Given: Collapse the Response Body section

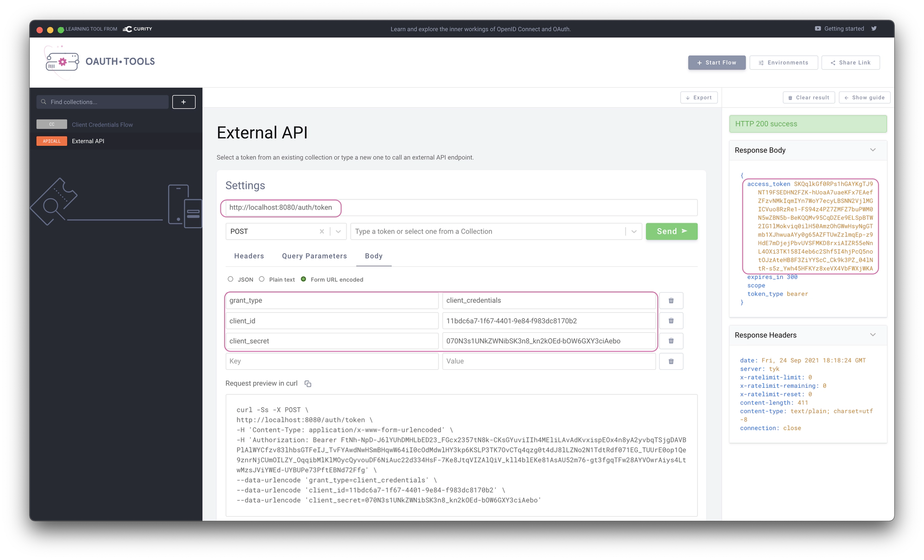Looking at the screenshot, I should [873, 150].
